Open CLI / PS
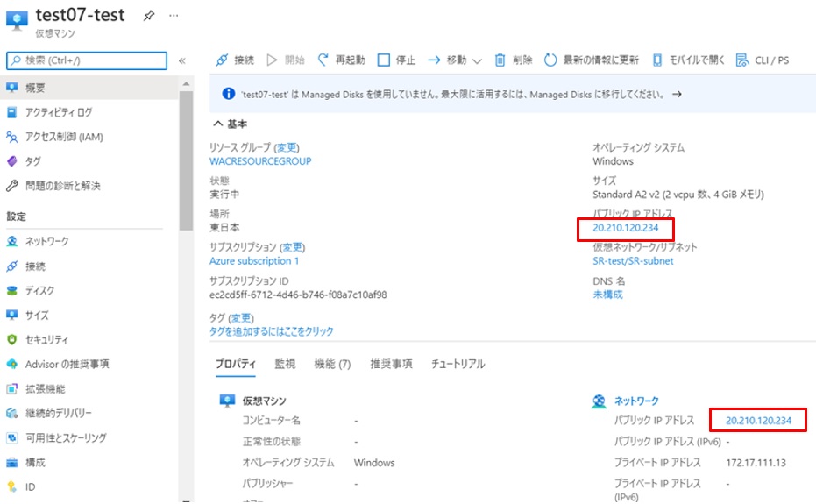This screenshot has height=504, width=816. (763, 60)
